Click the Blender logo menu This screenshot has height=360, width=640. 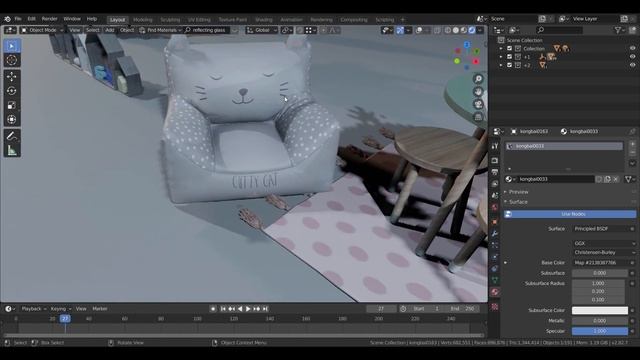7,19
